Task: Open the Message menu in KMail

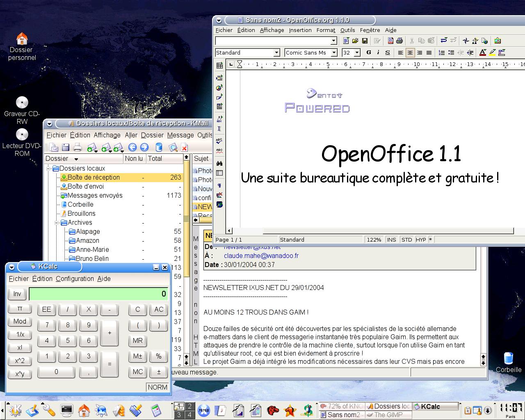Action: [x=180, y=135]
